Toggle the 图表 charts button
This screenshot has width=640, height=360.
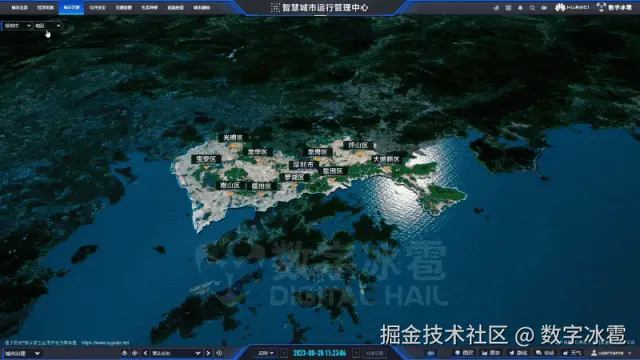pyautogui.click(x=491, y=353)
